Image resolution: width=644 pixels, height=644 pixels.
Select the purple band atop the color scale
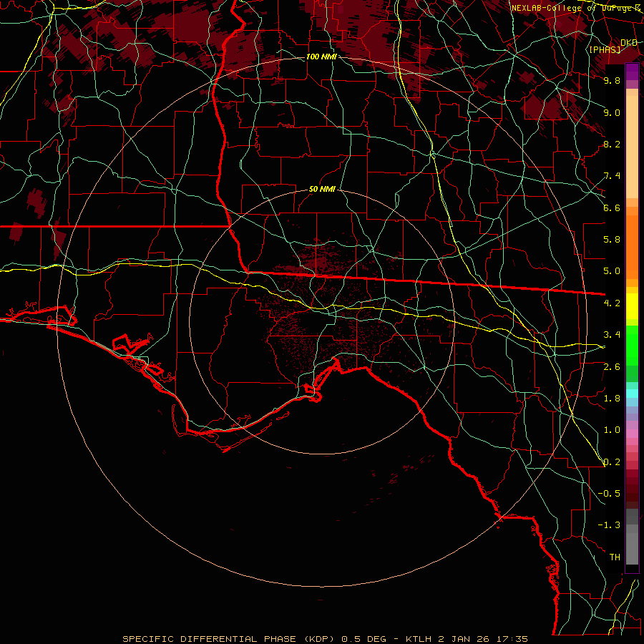coord(632,72)
